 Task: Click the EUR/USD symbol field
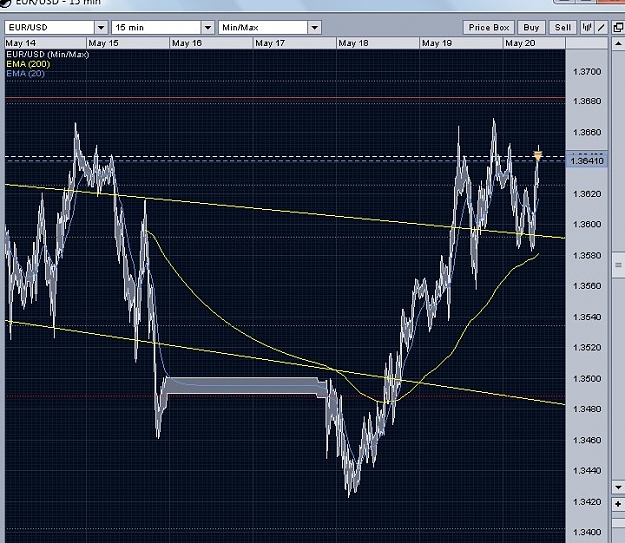(50, 28)
